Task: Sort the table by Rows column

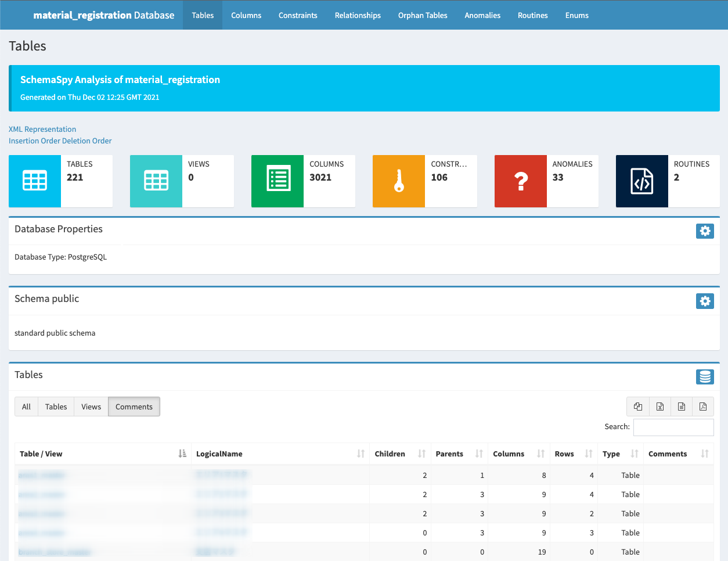Action: click(564, 454)
